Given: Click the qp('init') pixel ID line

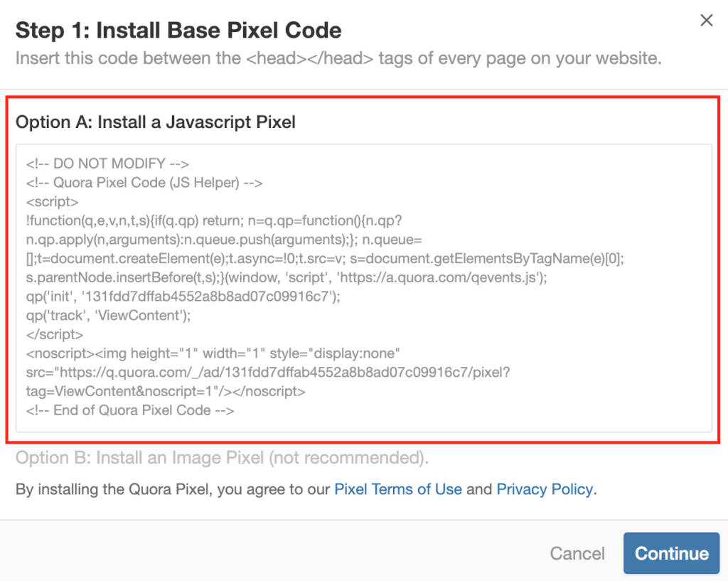Looking at the screenshot, I should tap(183, 297).
